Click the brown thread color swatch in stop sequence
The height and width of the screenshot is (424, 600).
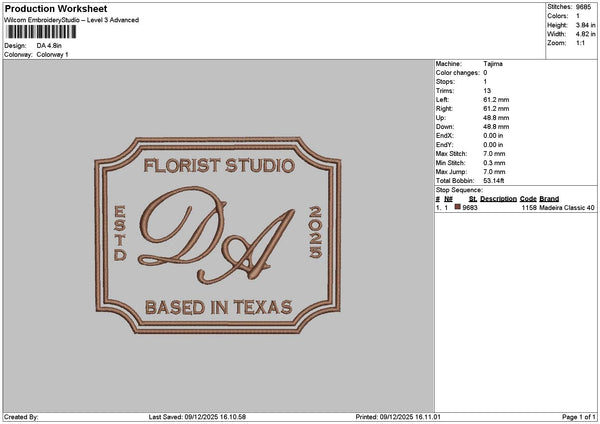pos(458,207)
